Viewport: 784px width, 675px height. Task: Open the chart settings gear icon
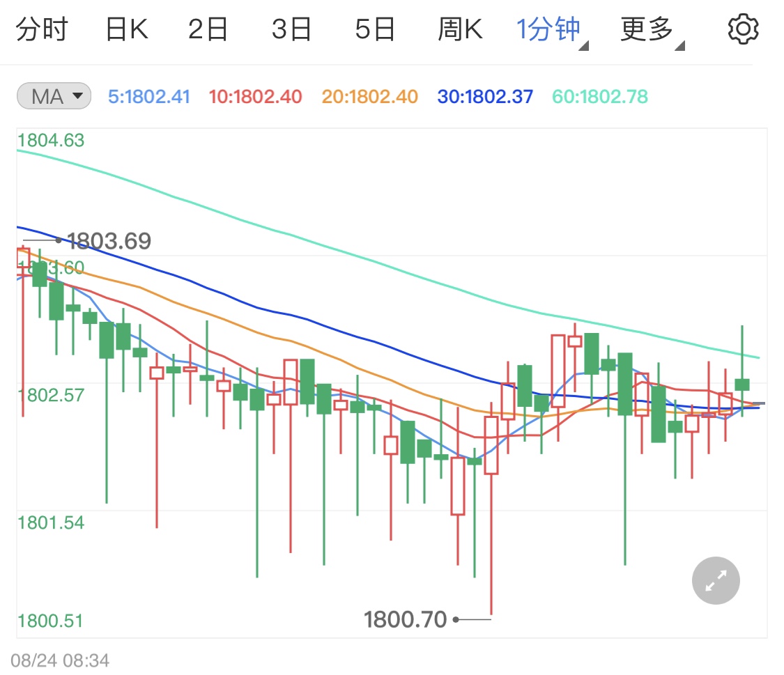point(742,29)
